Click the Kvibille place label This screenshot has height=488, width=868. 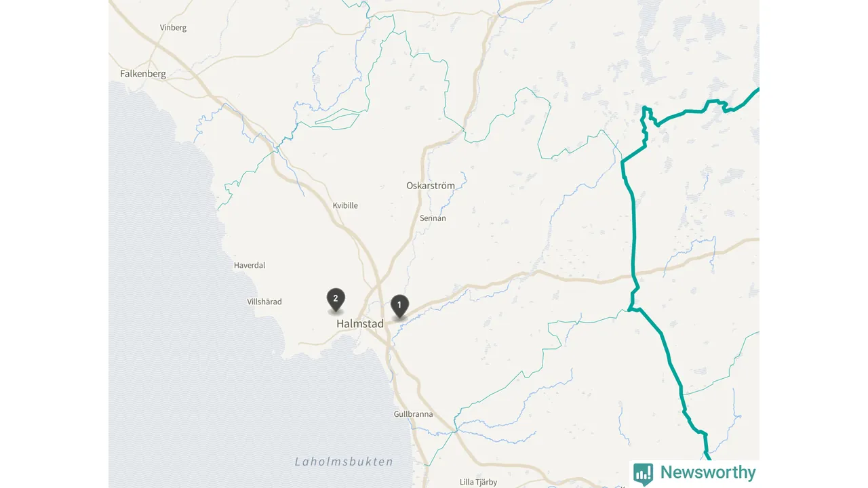345,205
